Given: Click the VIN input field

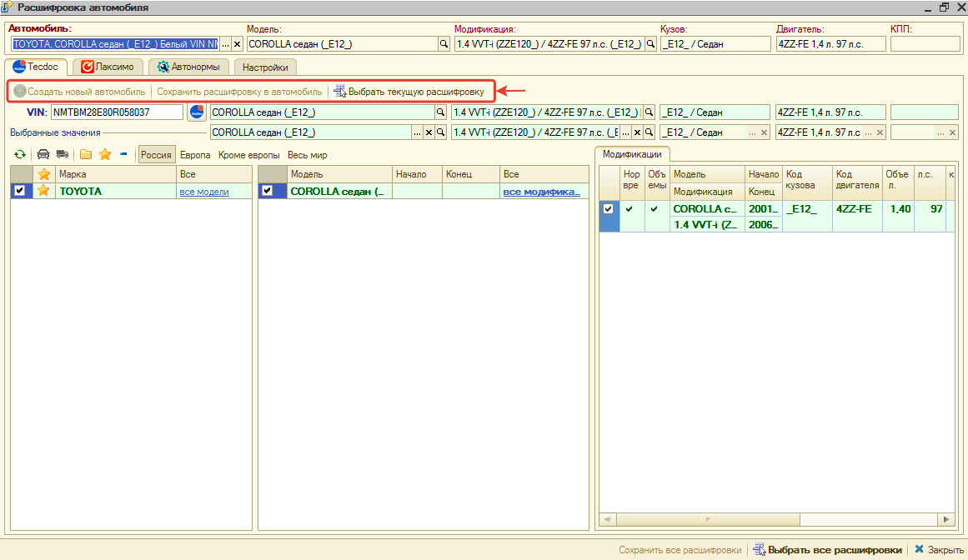Looking at the screenshot, I should coord(117,112).
